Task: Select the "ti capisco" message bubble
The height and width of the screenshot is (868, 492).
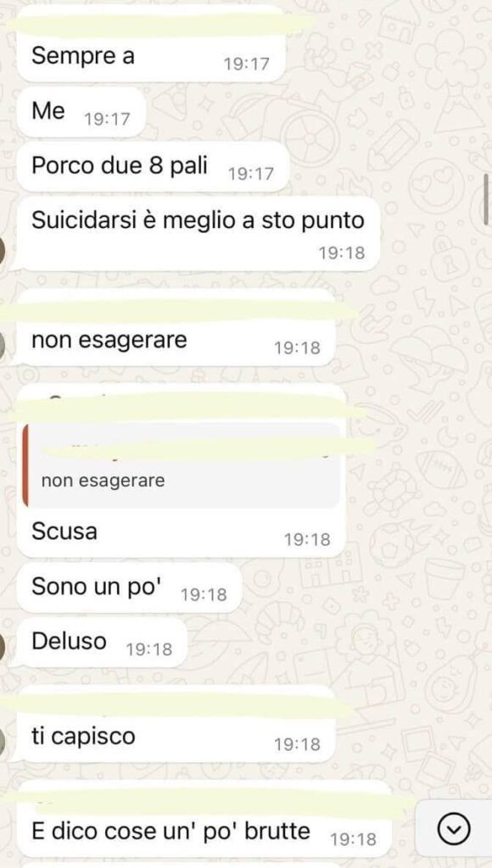Action: [x=176, y=725]
